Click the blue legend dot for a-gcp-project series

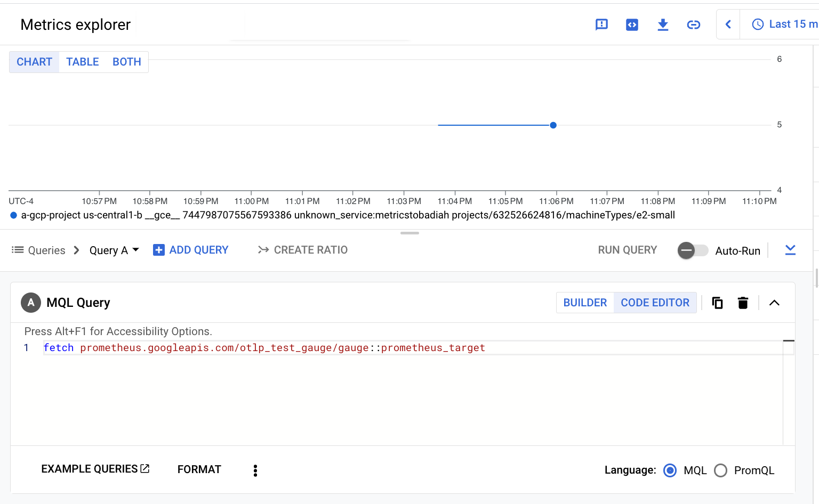click(x=13, y=215)
